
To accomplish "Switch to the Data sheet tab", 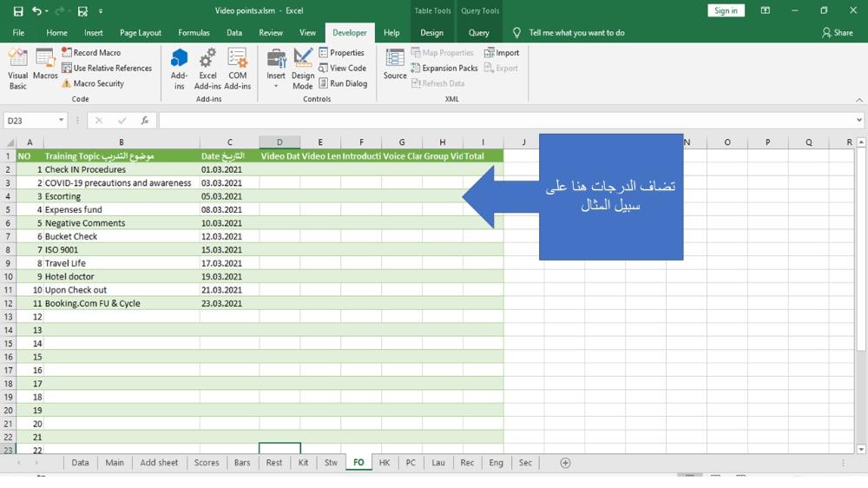I will (x=80, y=463).
